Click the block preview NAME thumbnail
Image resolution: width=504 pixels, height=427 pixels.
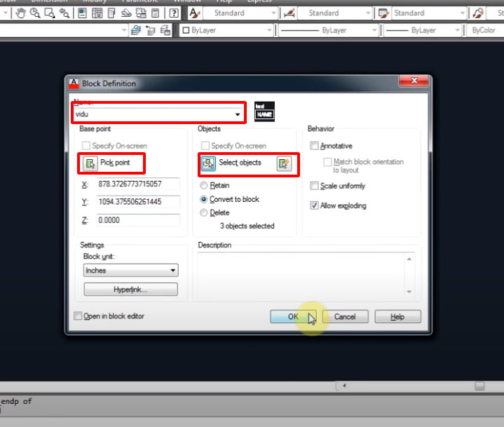point(264,111)
